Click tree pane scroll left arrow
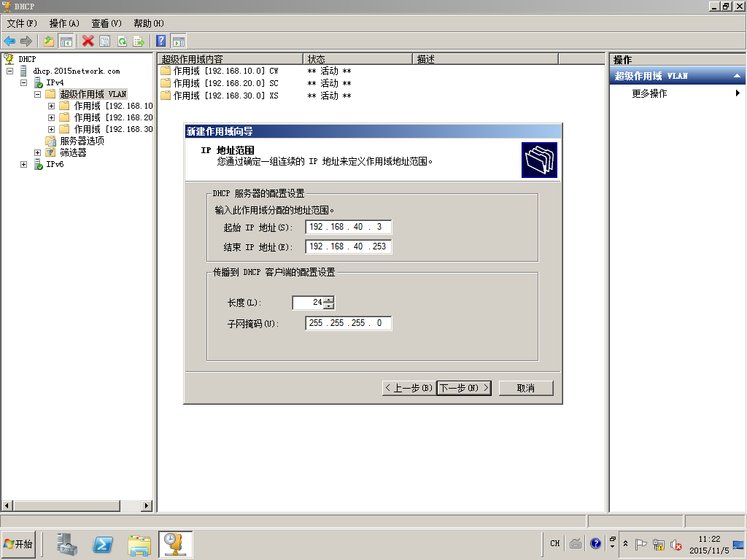 7,506
